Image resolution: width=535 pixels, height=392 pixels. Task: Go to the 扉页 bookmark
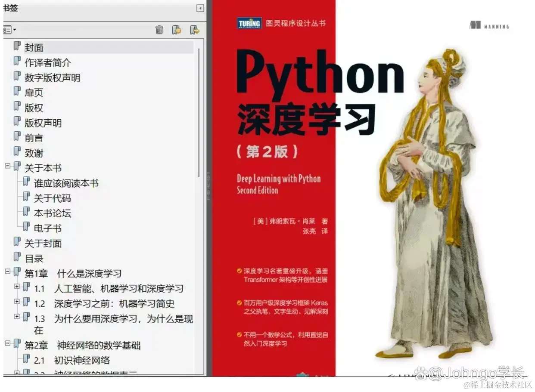click(34, 93)
